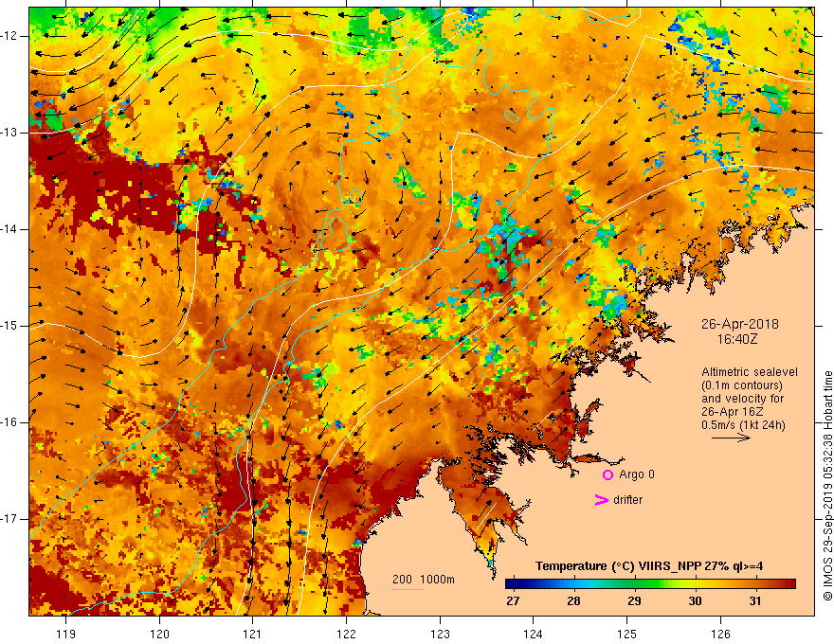Click the Temperature VIIRS_NPP colorbar title
834x644 pixels.
649,566
